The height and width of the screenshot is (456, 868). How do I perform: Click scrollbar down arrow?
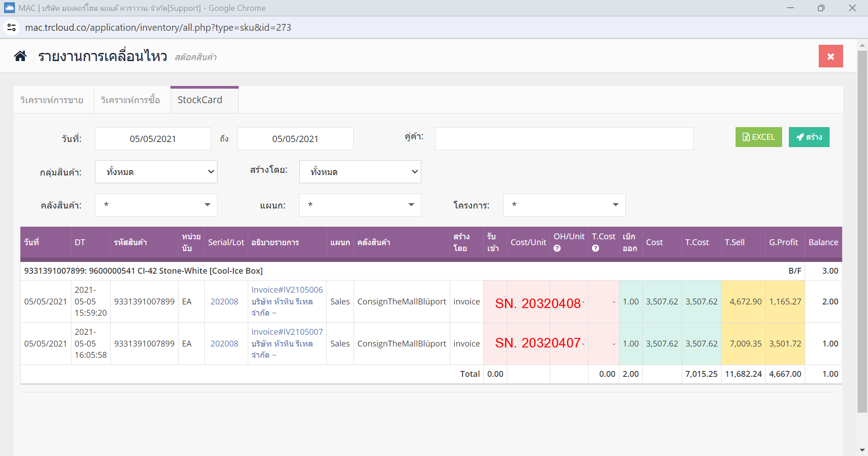tap(862, 450)
